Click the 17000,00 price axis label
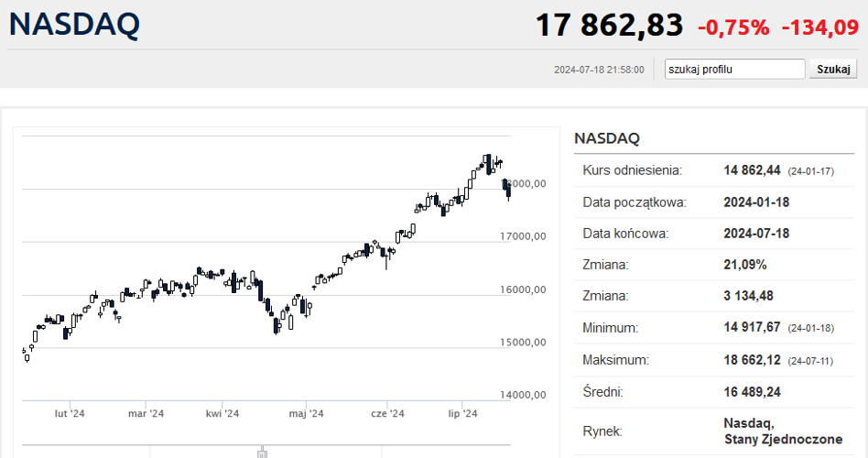 [523, 236]
